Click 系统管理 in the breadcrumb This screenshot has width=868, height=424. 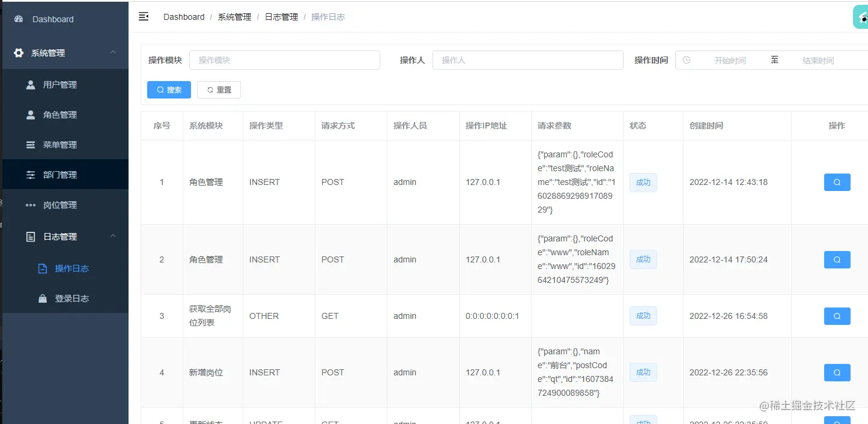234,17
